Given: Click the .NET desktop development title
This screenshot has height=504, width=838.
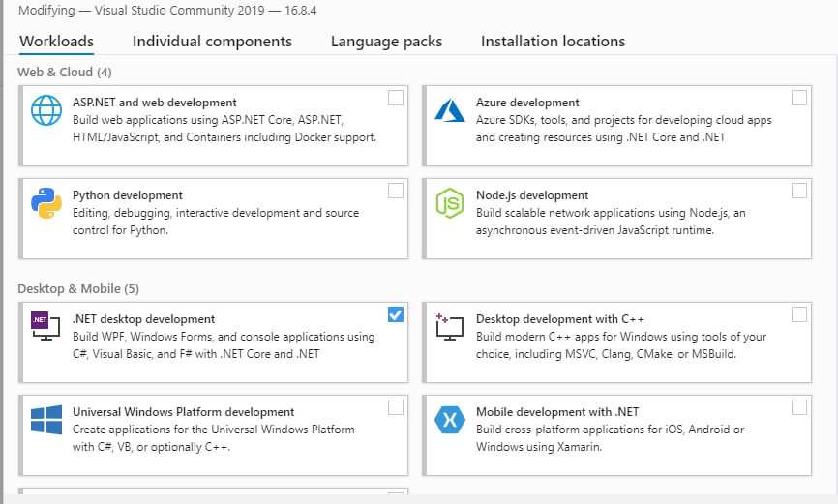Looking at the screenshot, I should pyautogui.click(x=143, y=319).
